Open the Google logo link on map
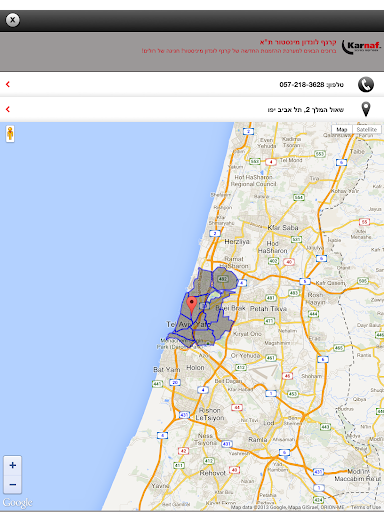The width and height of the screenshot is (384, 512). (17, 502)
